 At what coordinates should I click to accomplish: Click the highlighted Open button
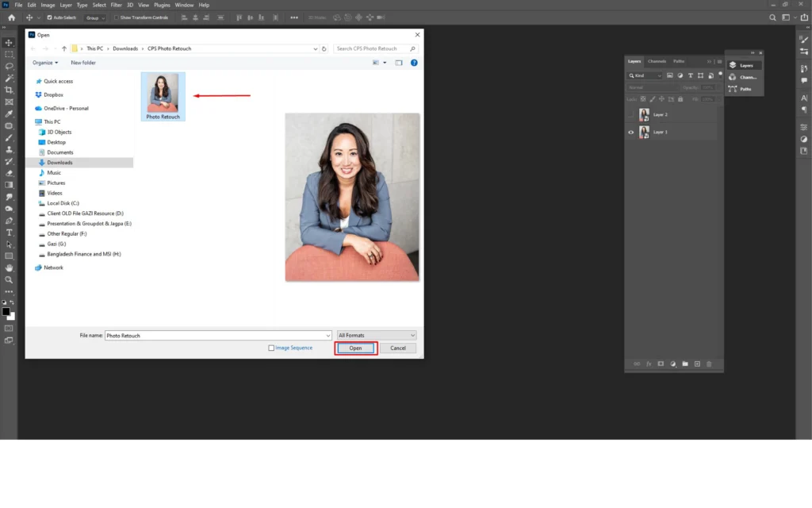pyautogui.click(x=355, y=348)
